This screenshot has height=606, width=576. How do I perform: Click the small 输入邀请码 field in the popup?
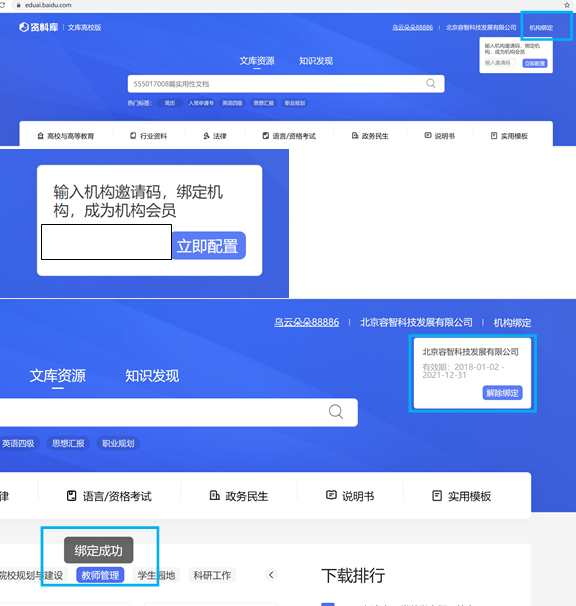tap(500, 63)
